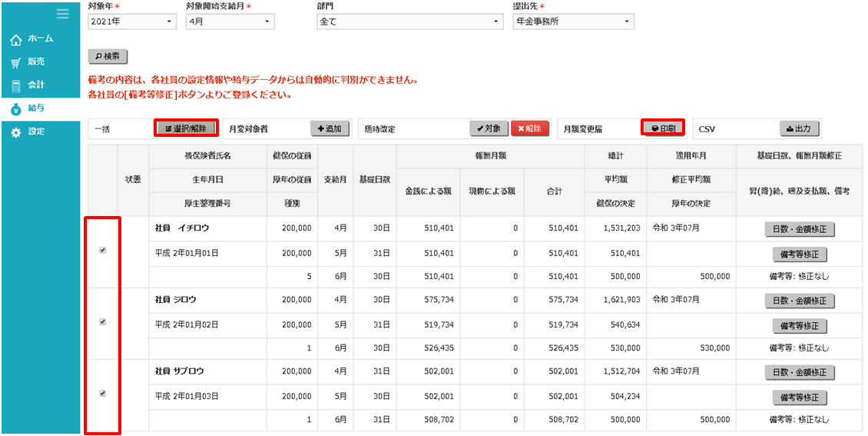This screenshot has width=868, height=436.
Task: Toggle checkbox for 社員 サブロウ
Action: (x=103, y=393)
